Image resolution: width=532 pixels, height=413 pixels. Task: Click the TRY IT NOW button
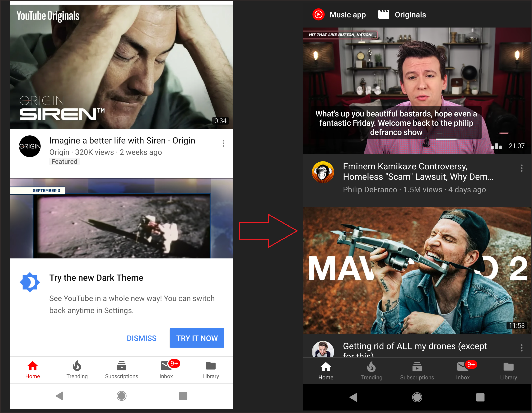click(x=197, y=338)
